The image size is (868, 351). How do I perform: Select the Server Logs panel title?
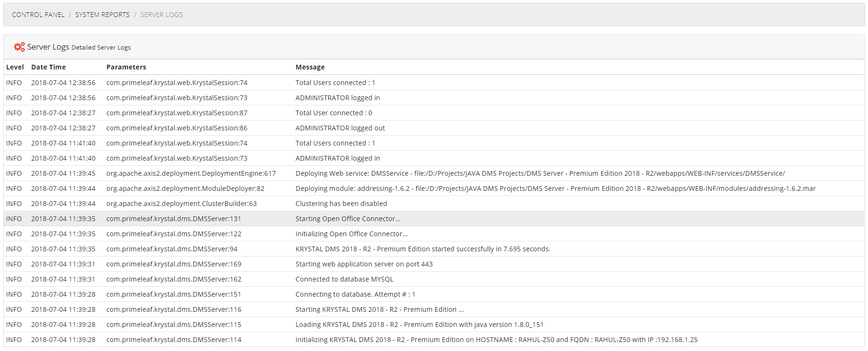click(x=48, y=47)
